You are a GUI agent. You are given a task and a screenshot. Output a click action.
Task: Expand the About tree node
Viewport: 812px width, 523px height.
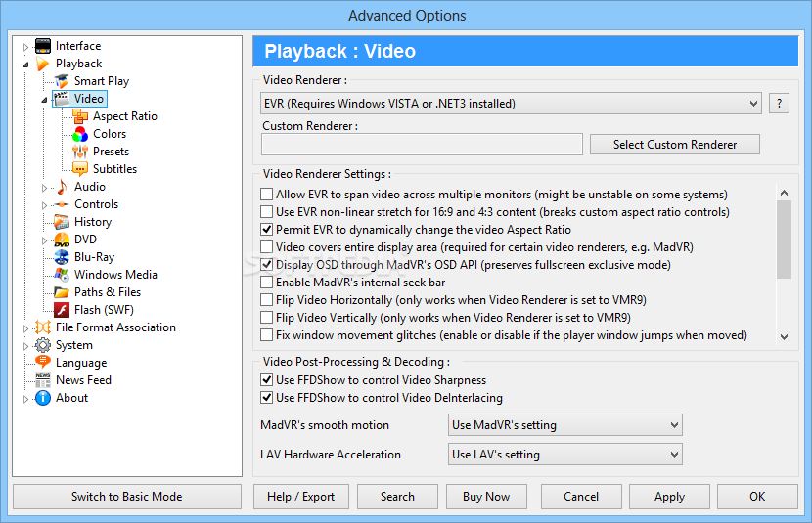click(25, 399)
